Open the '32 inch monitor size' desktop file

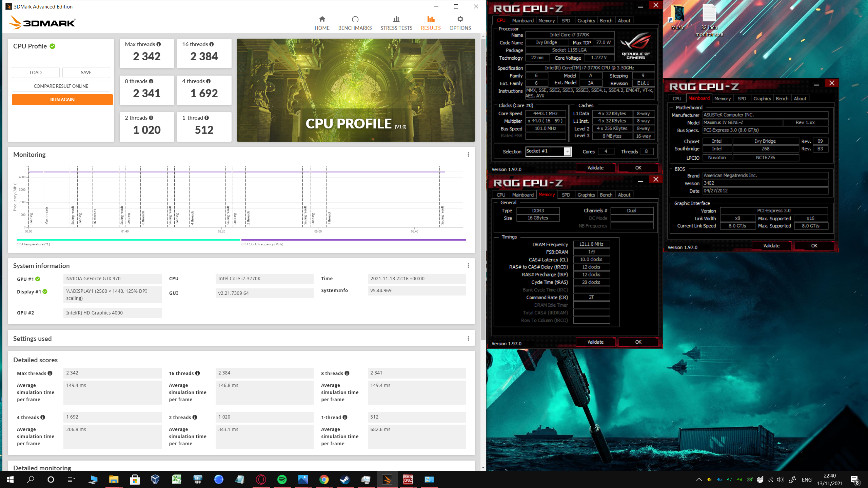(x=709, y=20)
